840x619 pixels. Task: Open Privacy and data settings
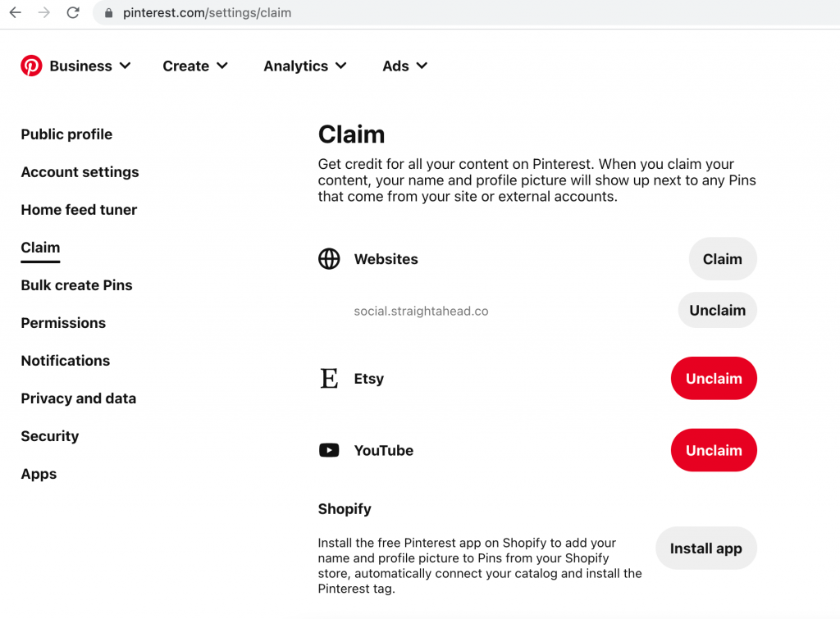click(78, 398)
